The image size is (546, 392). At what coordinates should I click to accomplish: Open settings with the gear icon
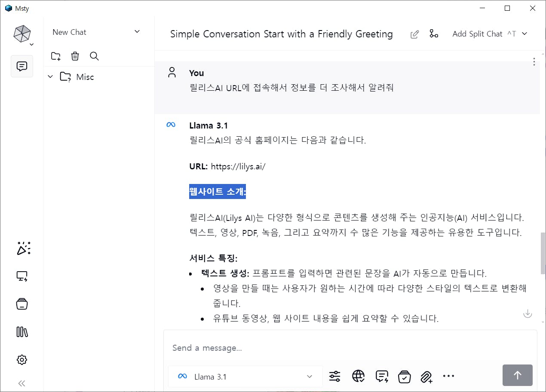coord(22,360)
